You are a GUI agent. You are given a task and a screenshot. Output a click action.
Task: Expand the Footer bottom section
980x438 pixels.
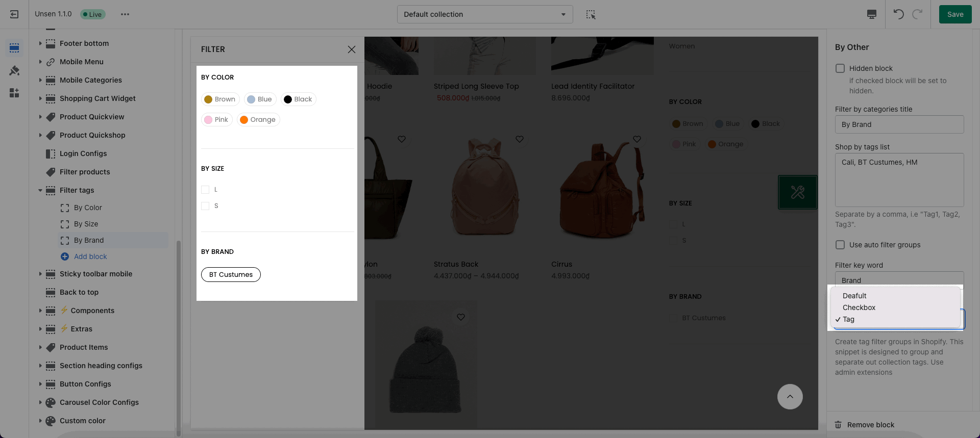40,43
